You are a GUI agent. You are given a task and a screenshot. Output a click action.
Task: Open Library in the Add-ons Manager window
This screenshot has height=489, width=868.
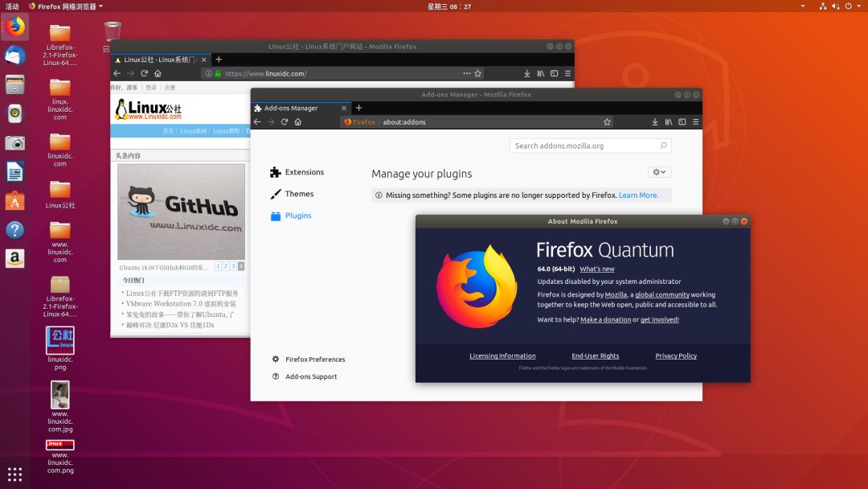click(669, 121)
